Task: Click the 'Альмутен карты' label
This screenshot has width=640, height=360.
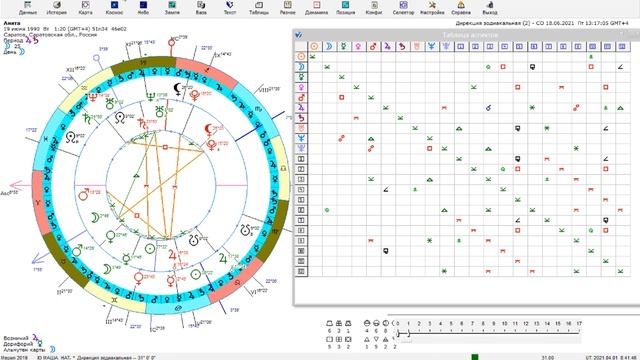Action: [24, 350]
